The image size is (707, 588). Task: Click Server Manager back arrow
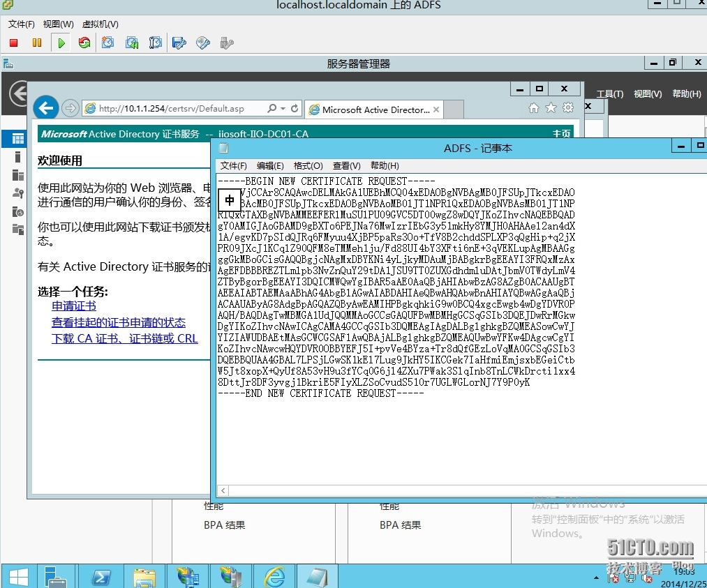[19, 93]
